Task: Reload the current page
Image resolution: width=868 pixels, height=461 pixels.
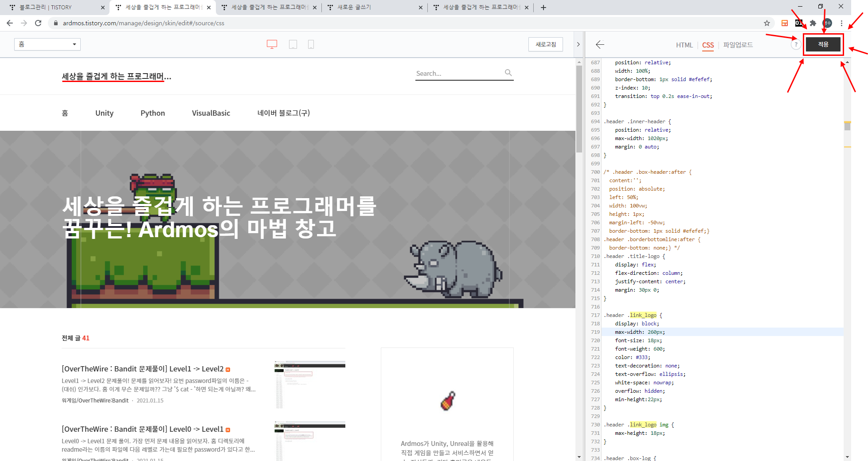Action: click(x=38, y=23)
